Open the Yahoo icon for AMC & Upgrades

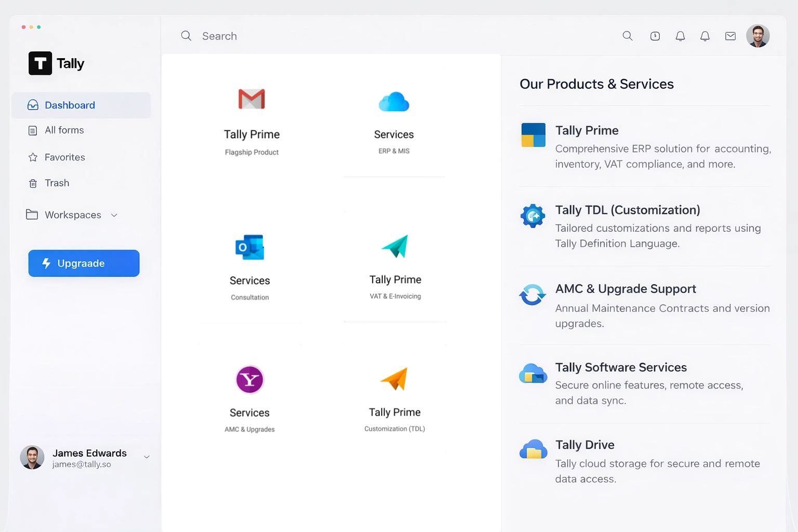pos(250,380)
